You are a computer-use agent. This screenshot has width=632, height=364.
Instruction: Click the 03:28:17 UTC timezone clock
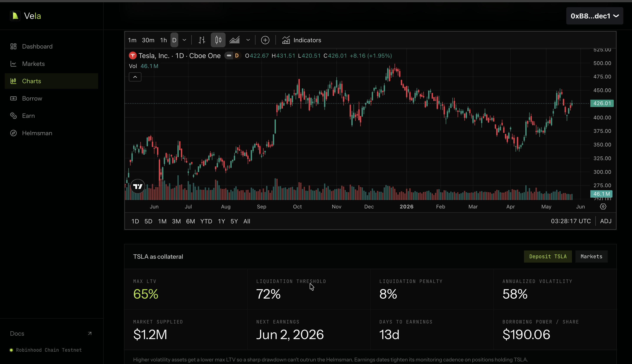pos(571,221)
